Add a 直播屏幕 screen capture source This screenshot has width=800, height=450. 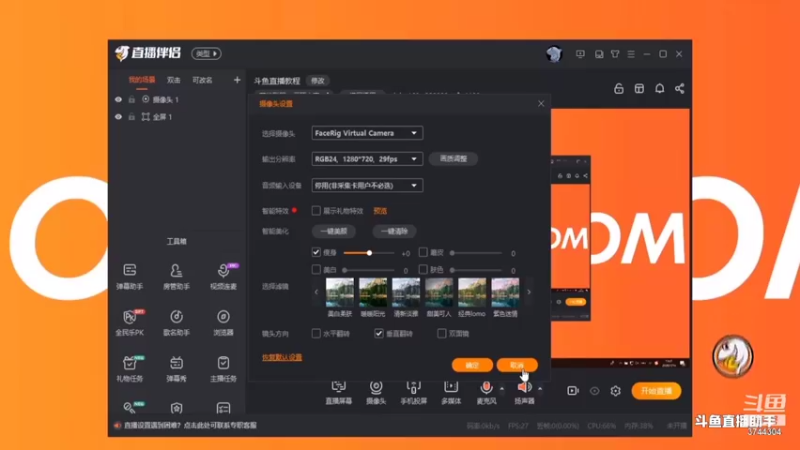338,392
